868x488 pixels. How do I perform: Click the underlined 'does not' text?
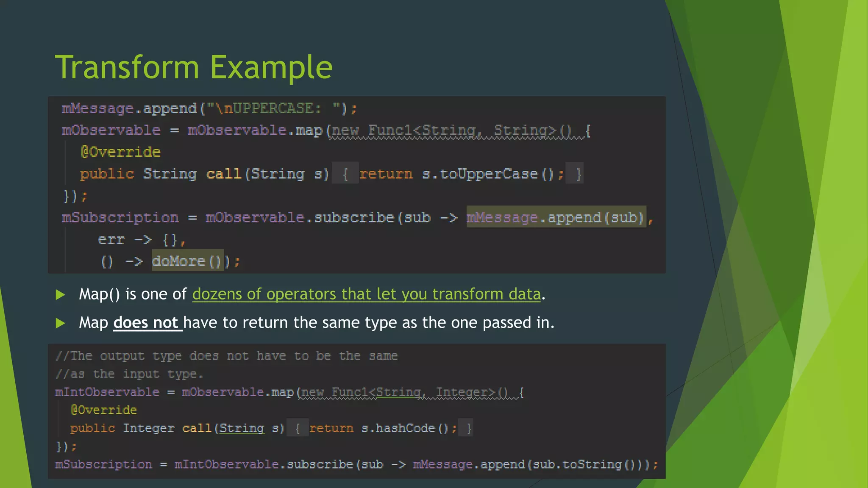pyautogui.click(x=147, y=323)
